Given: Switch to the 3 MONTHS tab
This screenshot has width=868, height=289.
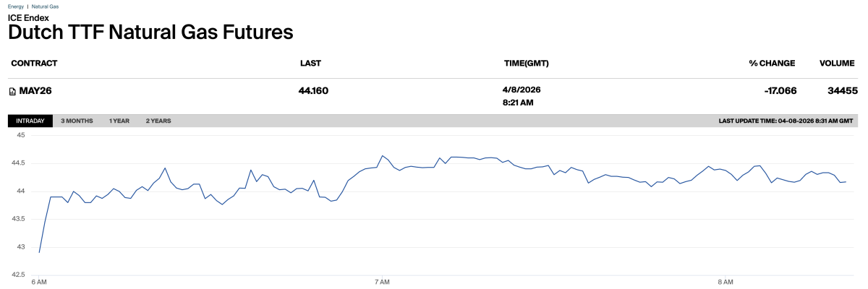Looking at the screenshot, I should click(x=77, y=121).
